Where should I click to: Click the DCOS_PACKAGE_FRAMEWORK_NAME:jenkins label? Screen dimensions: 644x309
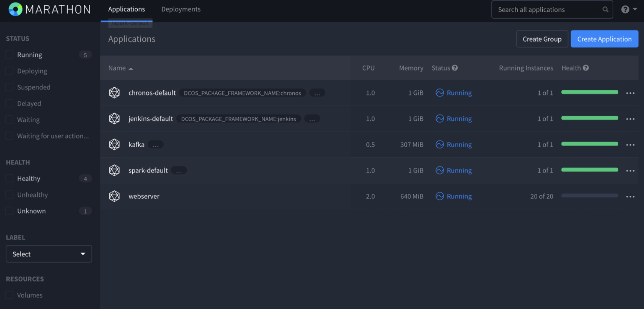tap(239, 119)
